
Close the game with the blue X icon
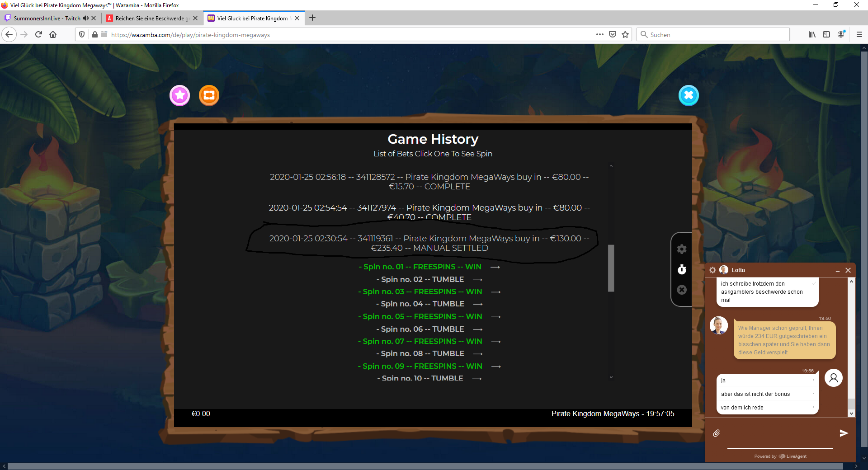(689, 95)
